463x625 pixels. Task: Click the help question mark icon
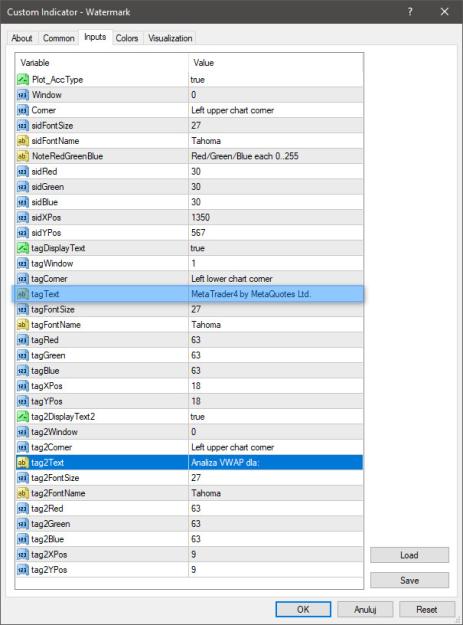[x=410, y=12]
